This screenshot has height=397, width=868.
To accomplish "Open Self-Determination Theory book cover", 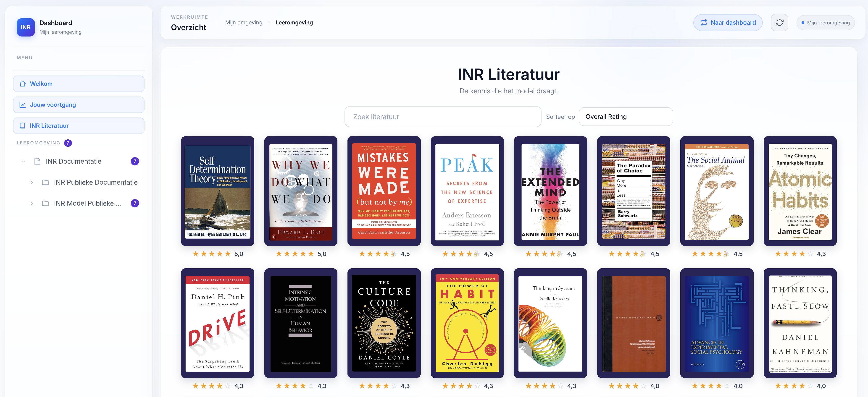I will click(218, 191).
